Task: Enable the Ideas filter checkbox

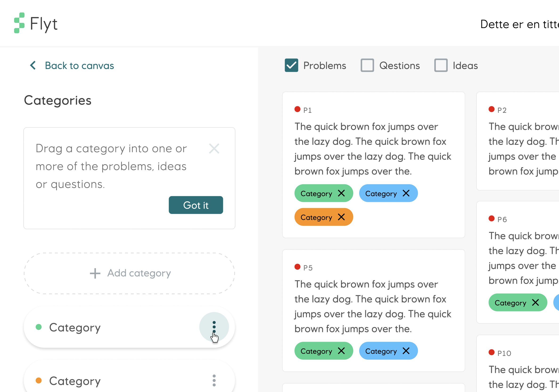Action: click(441, 65)
